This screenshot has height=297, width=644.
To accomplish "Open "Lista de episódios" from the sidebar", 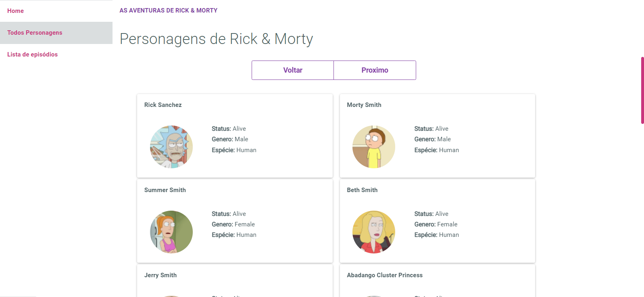I will [x=33, y=54].
